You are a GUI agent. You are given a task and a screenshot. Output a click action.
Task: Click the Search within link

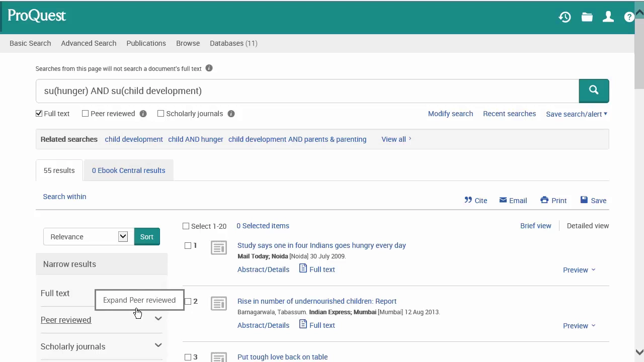coord(64,197)
